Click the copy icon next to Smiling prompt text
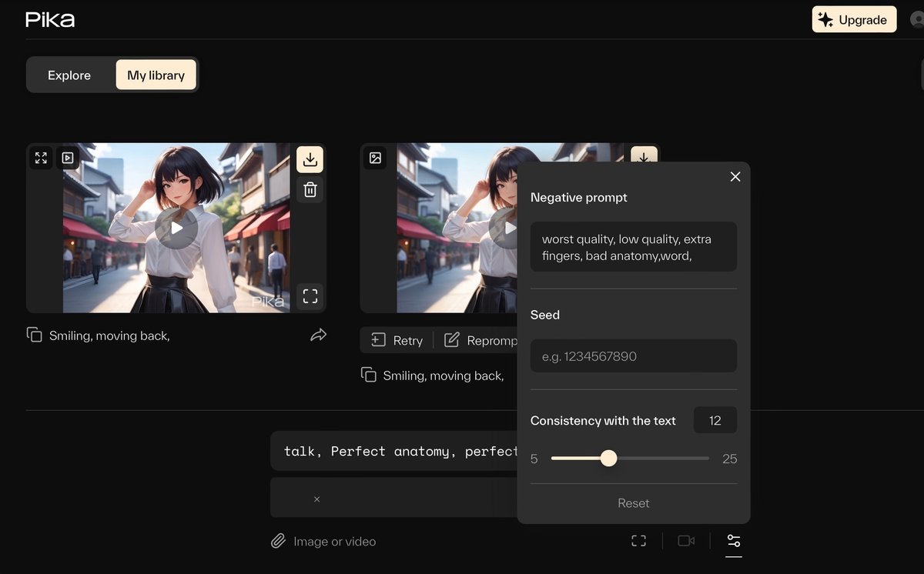The image size is (924, 574). click(34, 335)
